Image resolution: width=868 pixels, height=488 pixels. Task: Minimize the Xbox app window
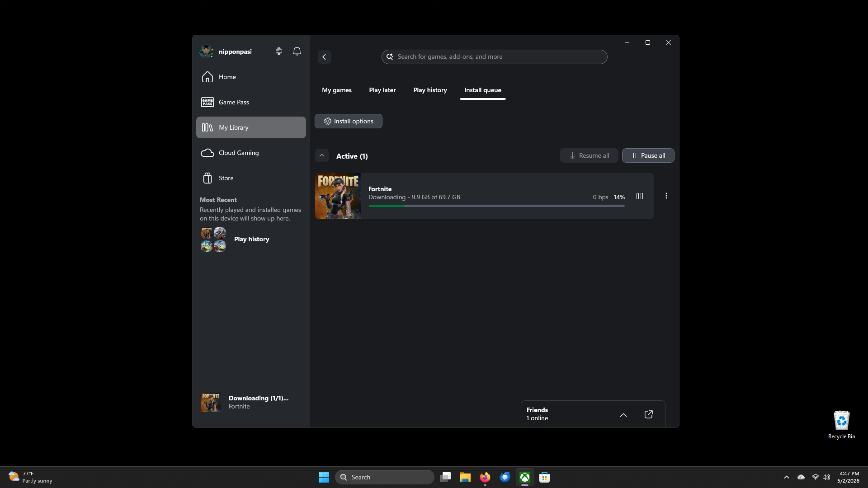pos(627,42)
